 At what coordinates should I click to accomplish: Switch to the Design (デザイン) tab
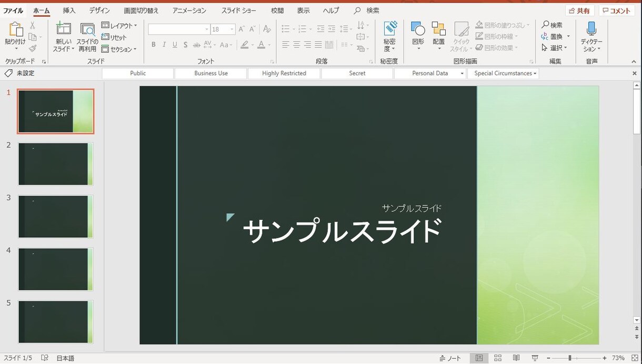pos(99,11)
